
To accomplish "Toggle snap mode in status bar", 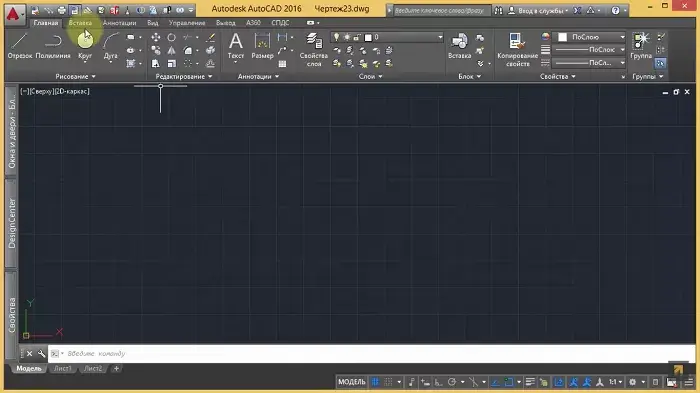I will [388, 382].
